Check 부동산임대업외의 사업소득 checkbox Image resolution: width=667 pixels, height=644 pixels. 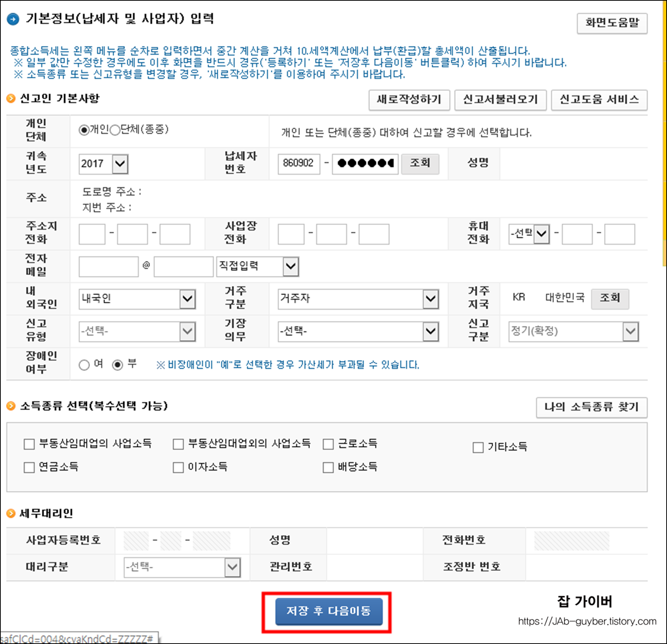[x=178, y=444]
